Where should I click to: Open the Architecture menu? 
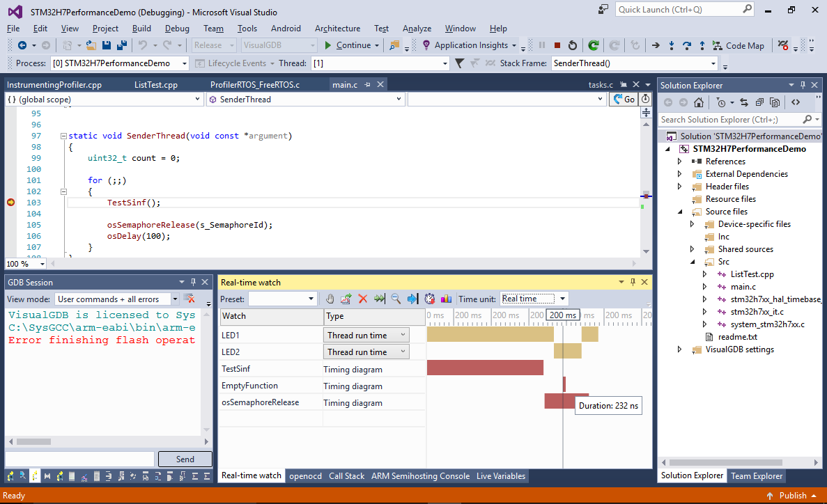click(337, 29)
